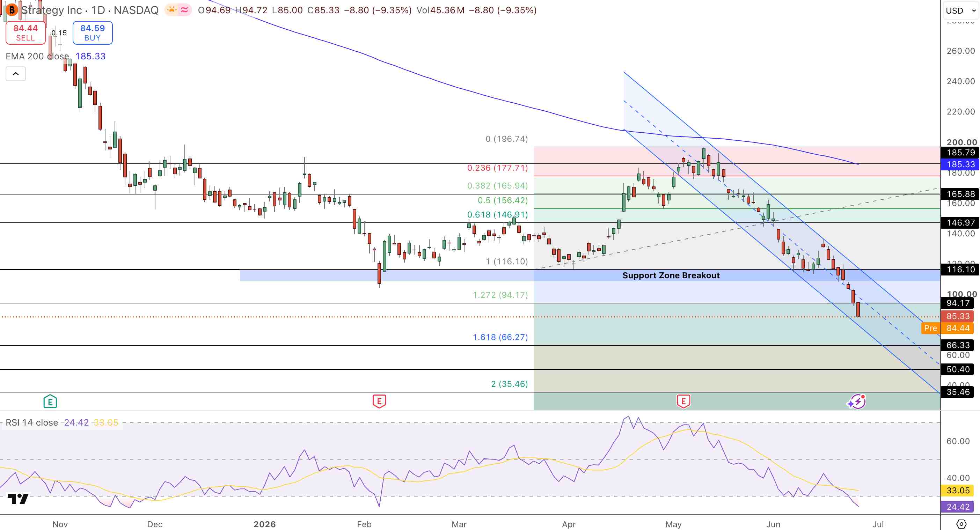Click the 0.5 (156.42) Fibonacci label

[x=503, y=200]
